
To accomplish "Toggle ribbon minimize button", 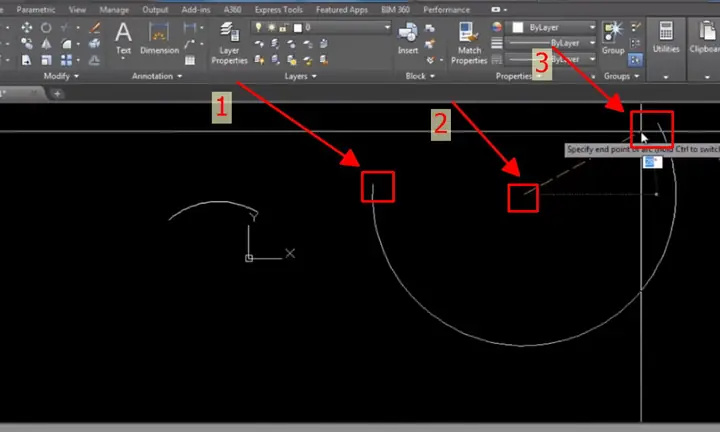I will point(498,10).
